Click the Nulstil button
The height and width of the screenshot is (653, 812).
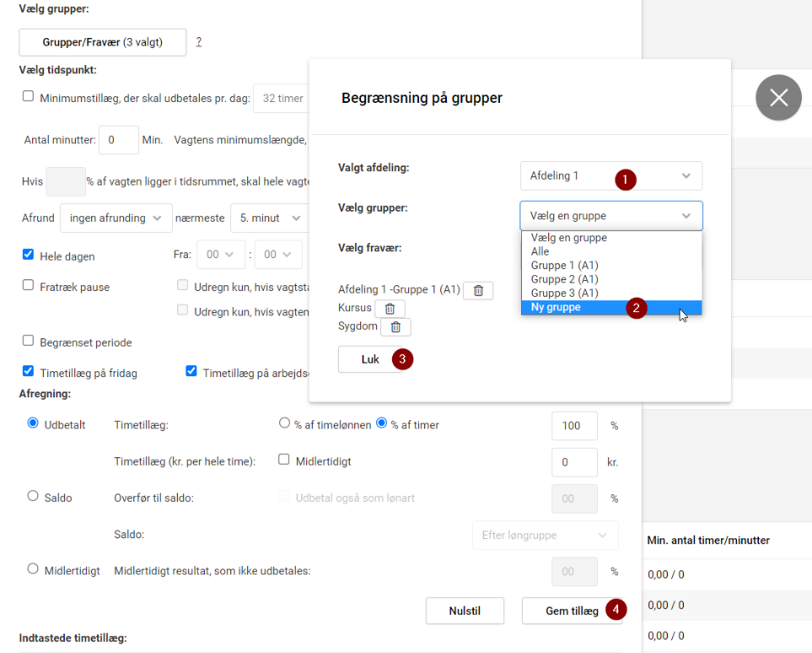[x=465, y=611]
